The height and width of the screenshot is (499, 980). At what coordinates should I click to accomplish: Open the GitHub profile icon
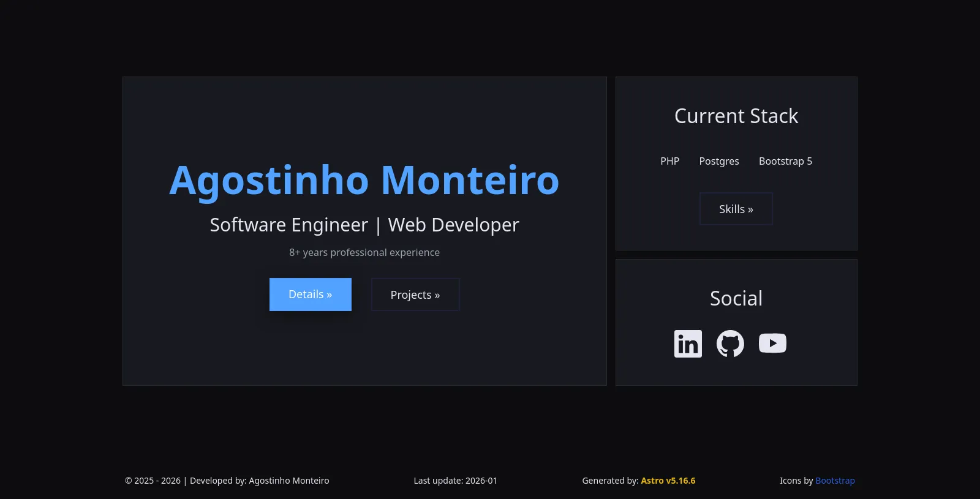(x=730, y=343)
